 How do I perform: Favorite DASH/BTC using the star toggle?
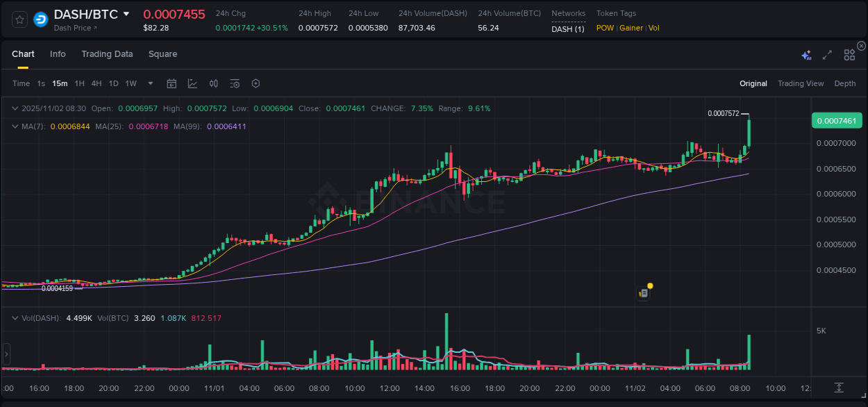(x=19, y=19)
